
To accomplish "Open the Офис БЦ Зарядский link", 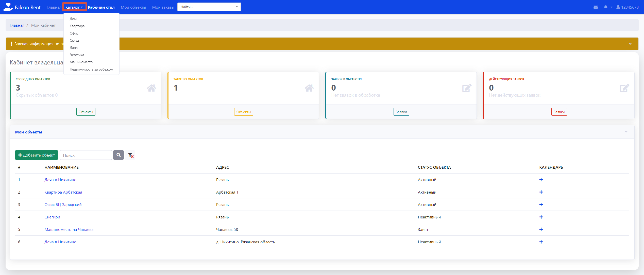I will (x=63, y=204).
